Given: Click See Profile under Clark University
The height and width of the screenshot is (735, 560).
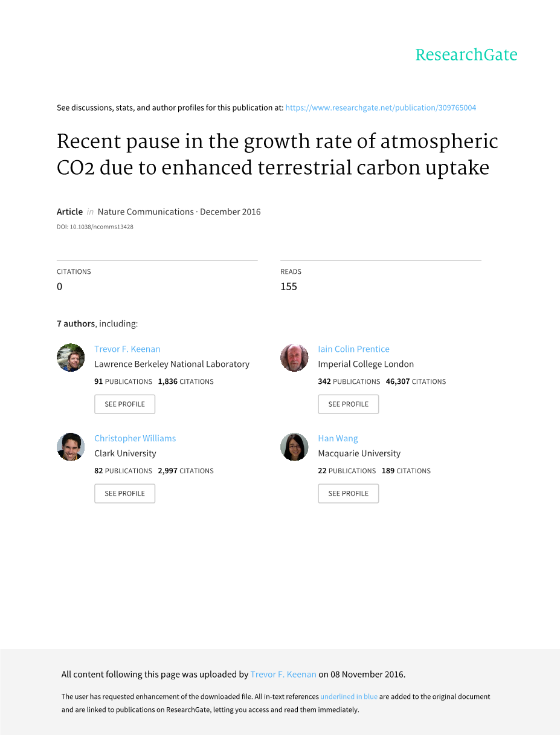Looking at the screenshot, I should [124, 493].
